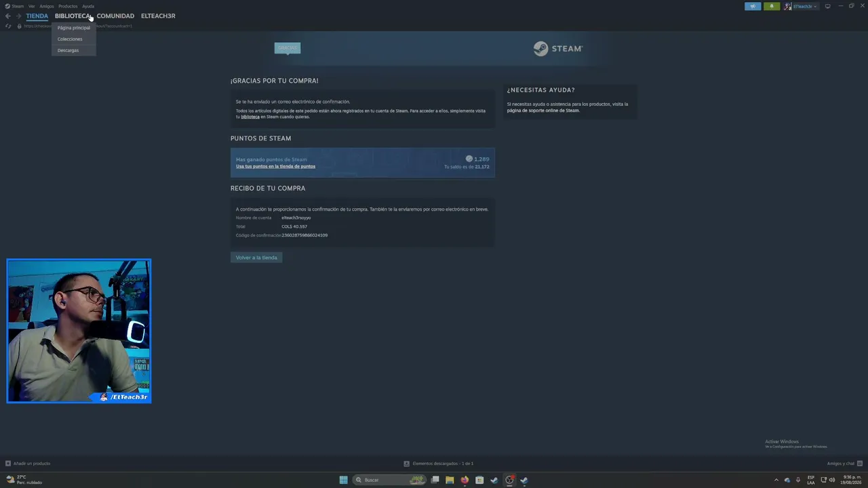Launch Firefox from the taskbar
The width and height of the screenshot is (868, 488).
[465, 480]
